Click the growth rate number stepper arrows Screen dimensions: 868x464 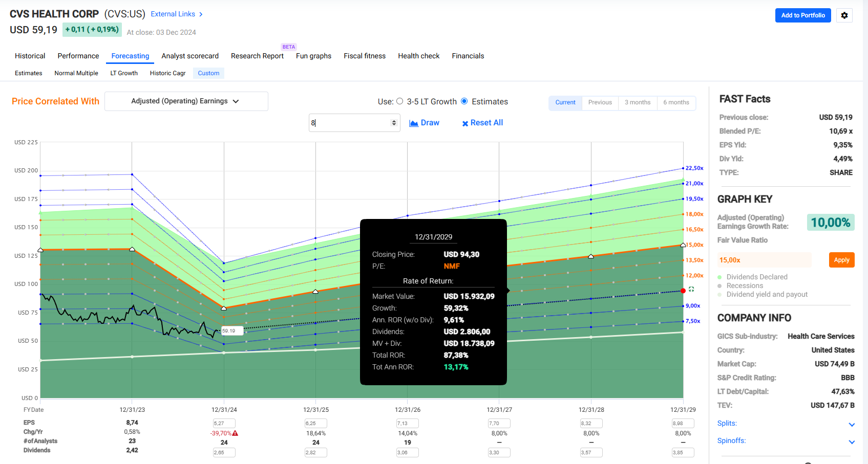click(394, 123)
